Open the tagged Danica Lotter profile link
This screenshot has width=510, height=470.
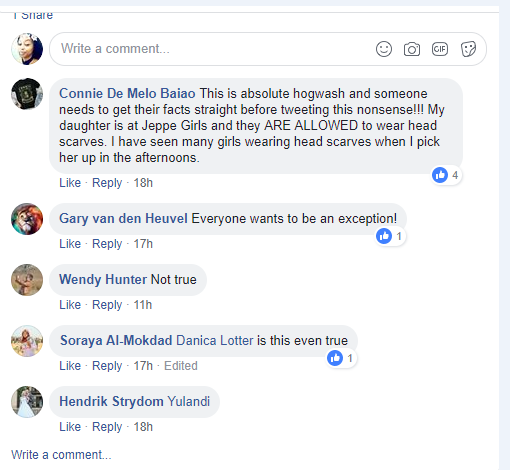point(215,341)
